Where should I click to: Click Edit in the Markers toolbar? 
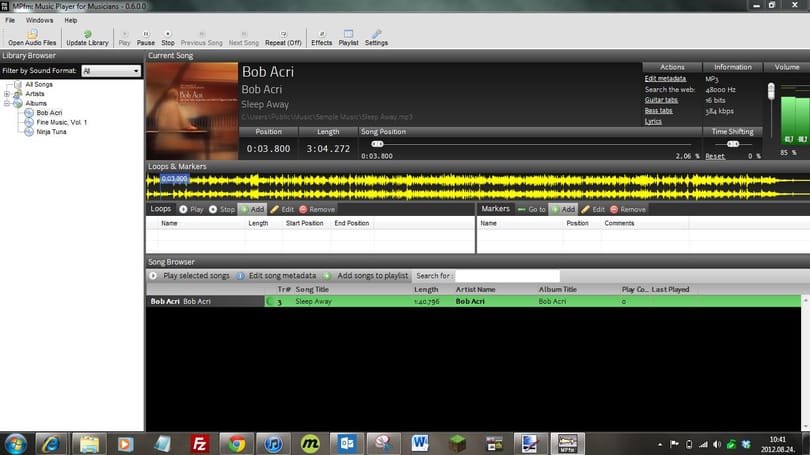click(593, 209)
